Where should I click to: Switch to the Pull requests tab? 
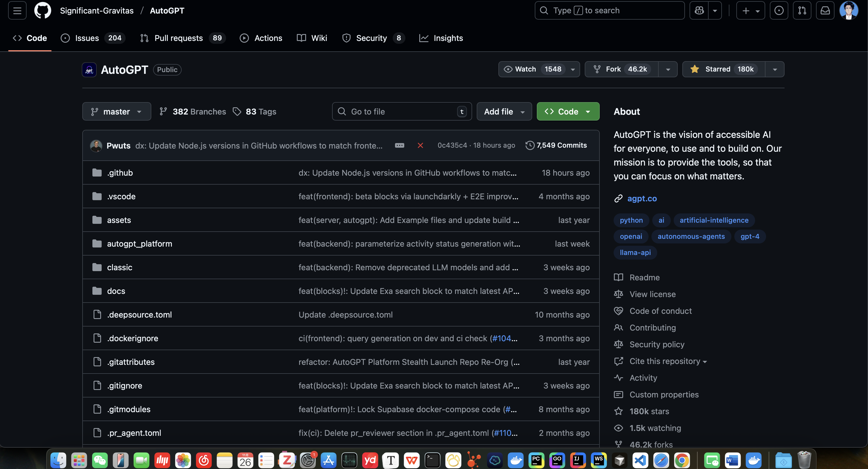[178, 38]
